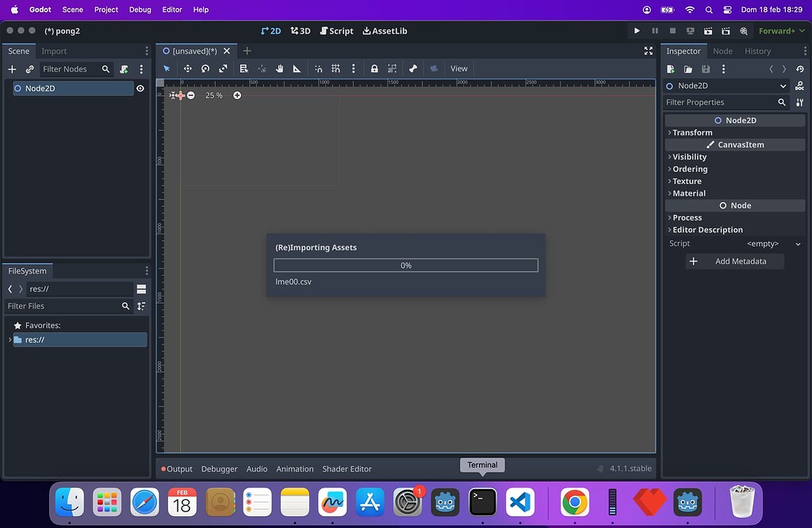The width and height of the screenshot is (812, 528).
Task: Open the Project menu in the menu bar
Action: [105, 10]
